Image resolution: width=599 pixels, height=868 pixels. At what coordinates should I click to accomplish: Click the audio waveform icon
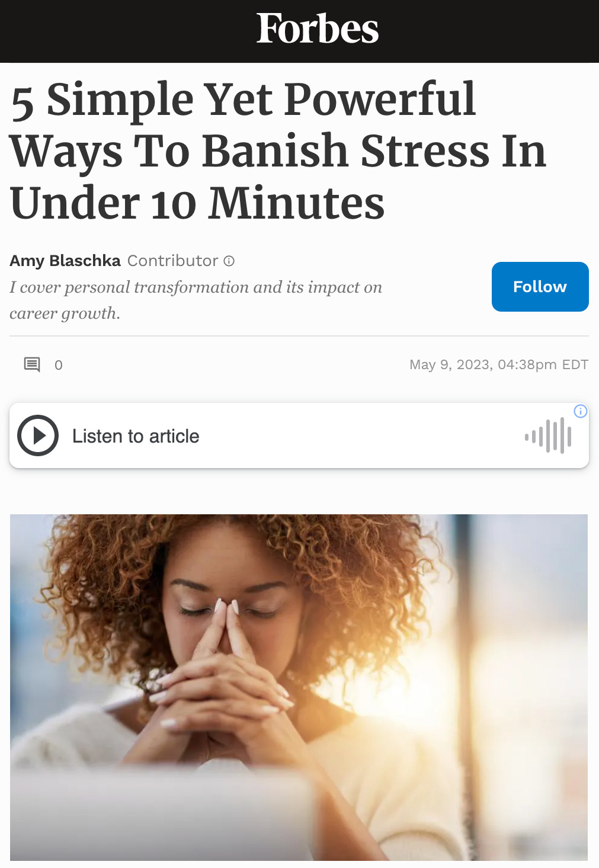(548, 436)
